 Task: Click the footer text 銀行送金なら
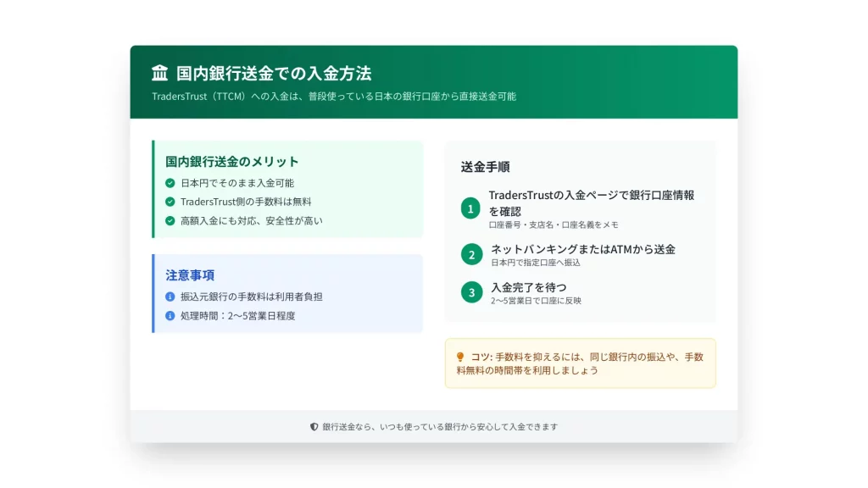point(440,427)
